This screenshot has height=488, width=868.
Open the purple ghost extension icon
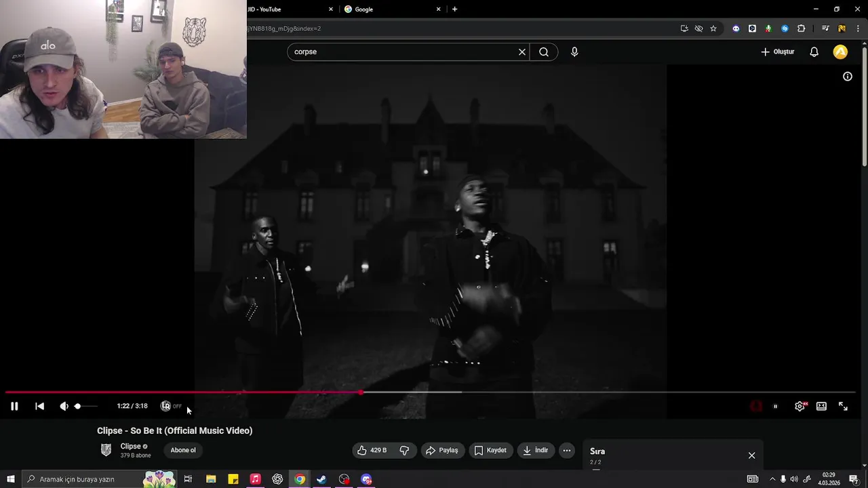click(736, 28)
